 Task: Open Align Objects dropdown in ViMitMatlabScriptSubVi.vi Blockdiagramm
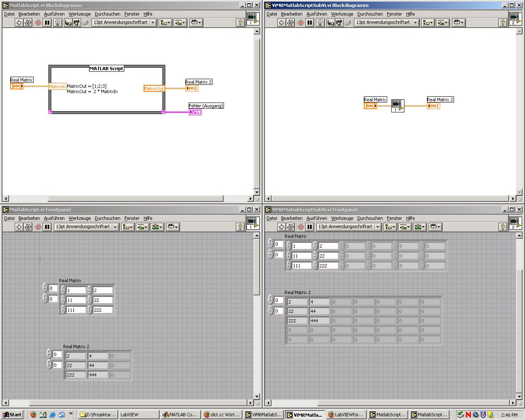(x=427, y=23)
